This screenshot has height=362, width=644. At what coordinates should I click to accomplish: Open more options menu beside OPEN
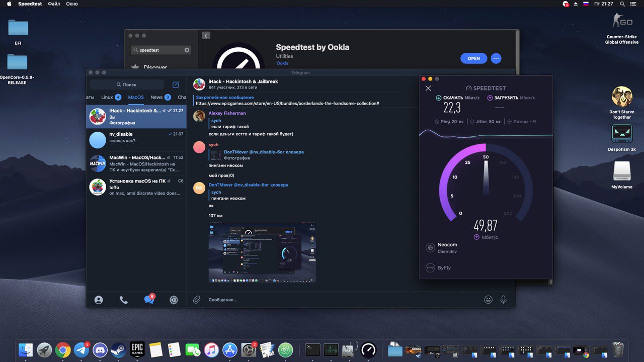496,58
